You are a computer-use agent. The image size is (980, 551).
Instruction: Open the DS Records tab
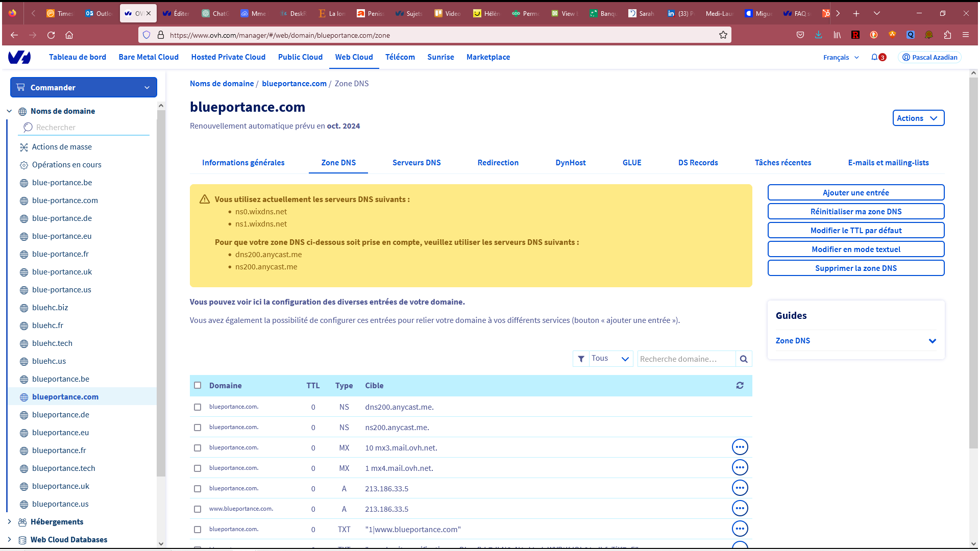(698, 163)
